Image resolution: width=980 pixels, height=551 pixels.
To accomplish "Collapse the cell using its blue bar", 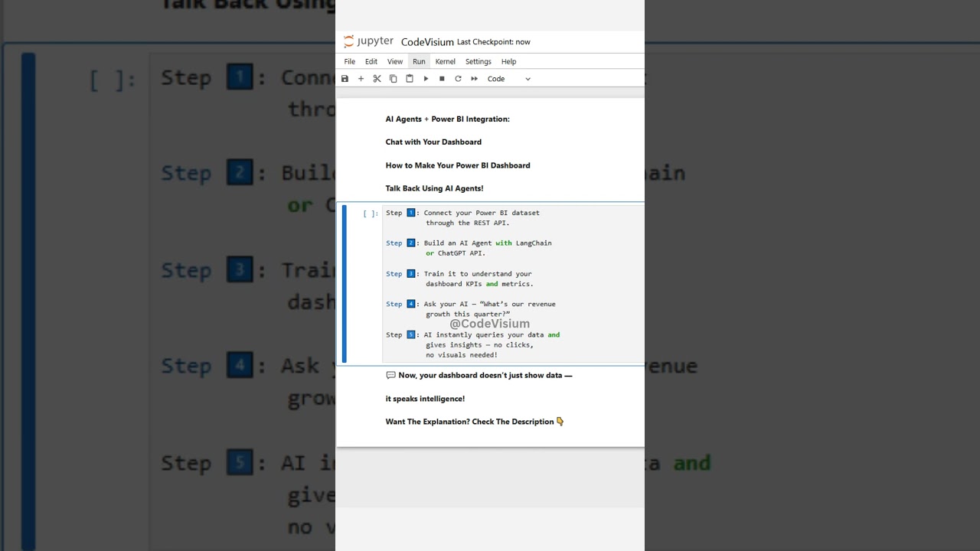I will 344,284.
